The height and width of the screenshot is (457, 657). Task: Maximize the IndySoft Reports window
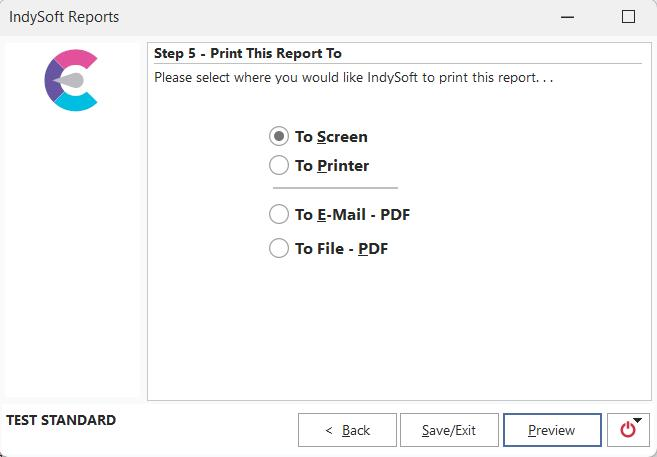[628, 17]
